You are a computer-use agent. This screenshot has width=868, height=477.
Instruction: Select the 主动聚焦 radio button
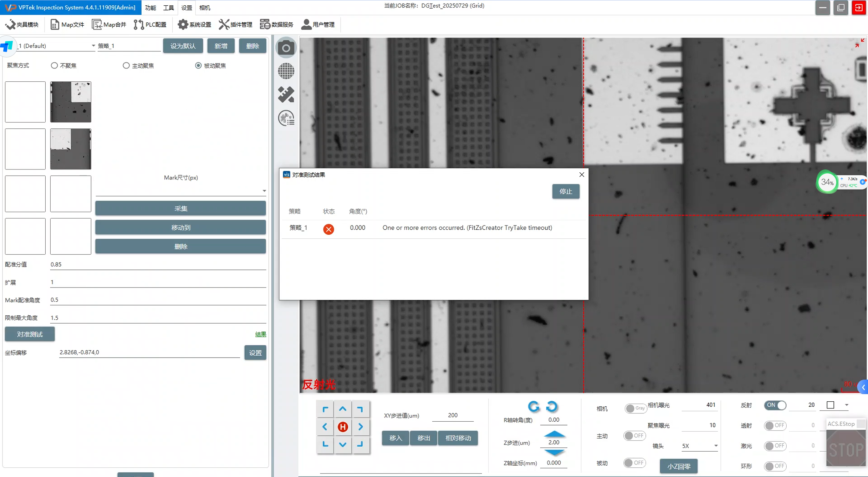pyautogui.click(x=126, y=66)
